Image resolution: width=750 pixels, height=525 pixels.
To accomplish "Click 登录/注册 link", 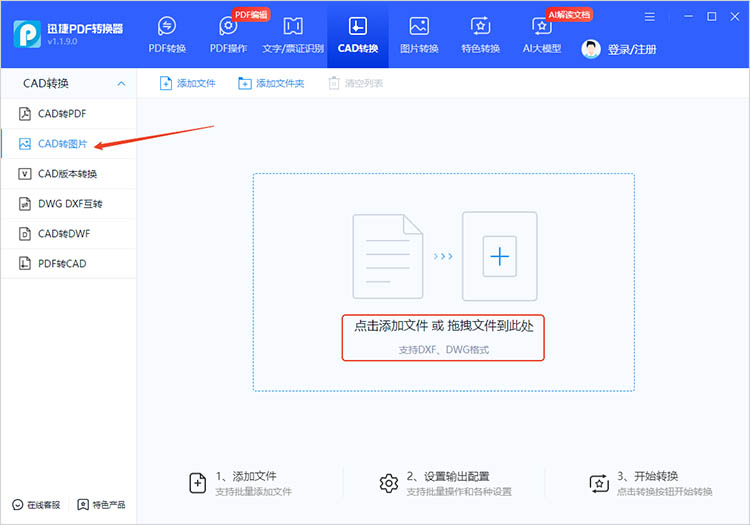I will pos(632,49).
